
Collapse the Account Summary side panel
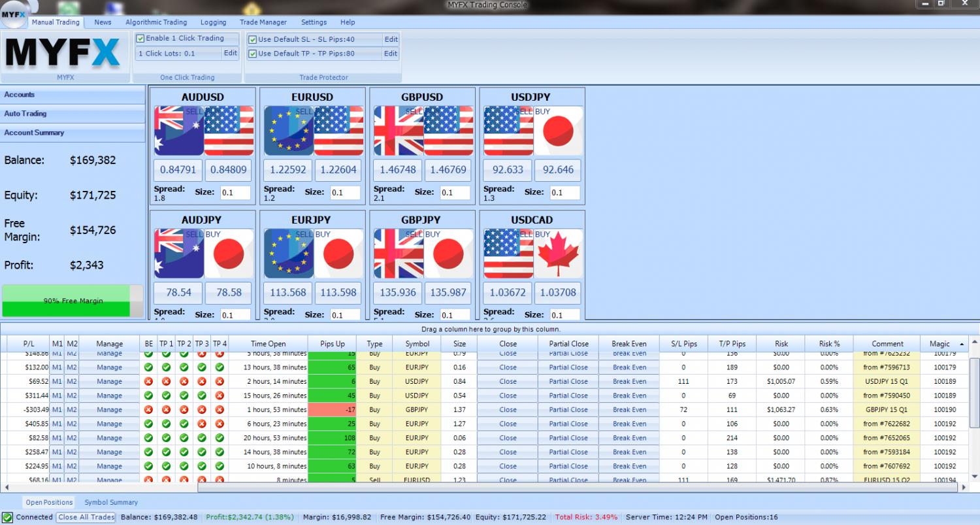[x=73, y=133]
